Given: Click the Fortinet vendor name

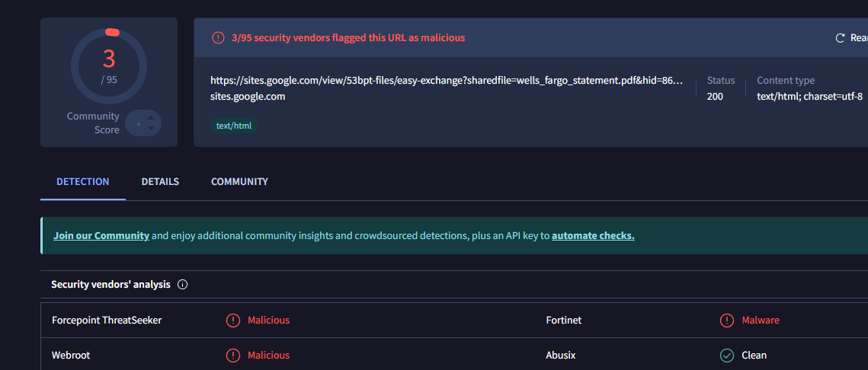Looking at the screenshot, I should 563,321.
